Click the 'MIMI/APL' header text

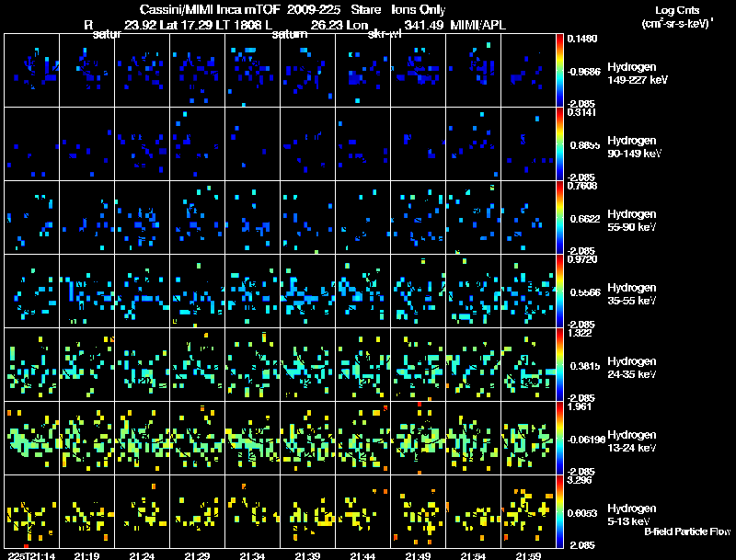[x=477, y=26]
